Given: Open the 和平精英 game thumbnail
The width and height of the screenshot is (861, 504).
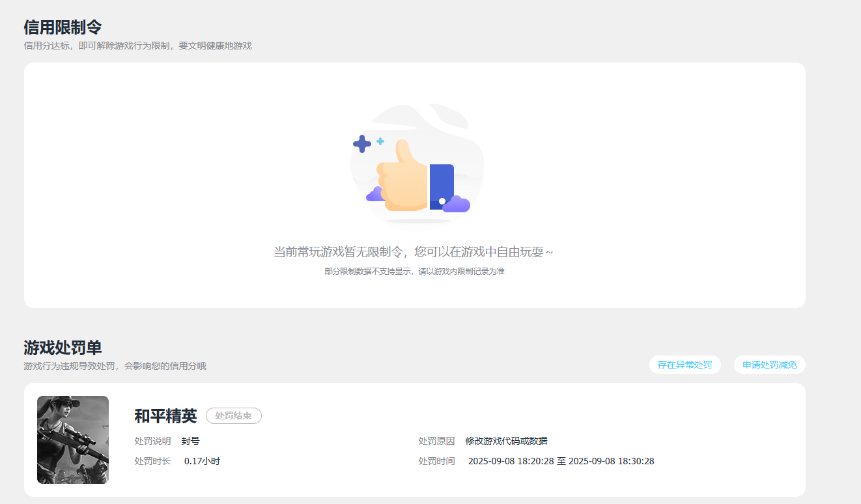Looking at the screenshot, I should 73,440.
